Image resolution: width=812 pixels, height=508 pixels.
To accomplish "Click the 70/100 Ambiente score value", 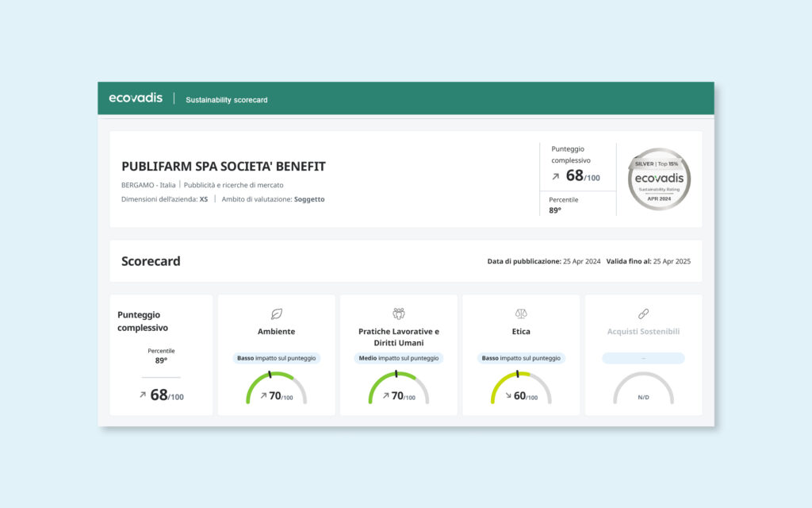I will click(282, 396).
